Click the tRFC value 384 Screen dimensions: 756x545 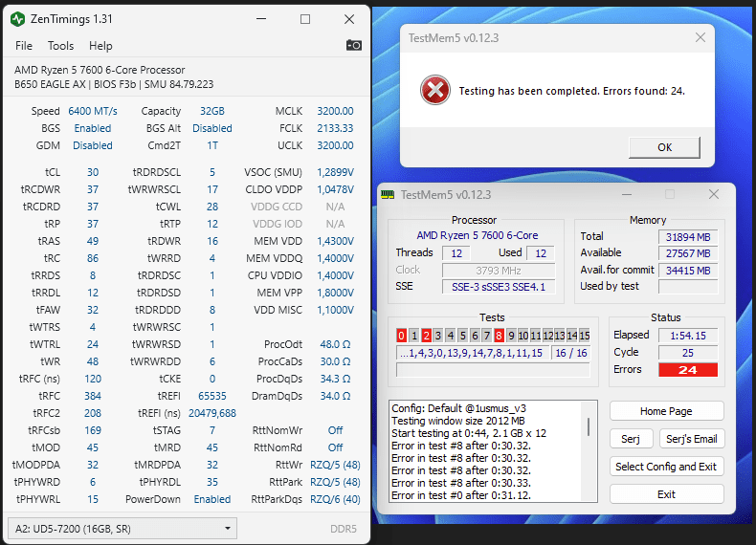tap(93, 396)
